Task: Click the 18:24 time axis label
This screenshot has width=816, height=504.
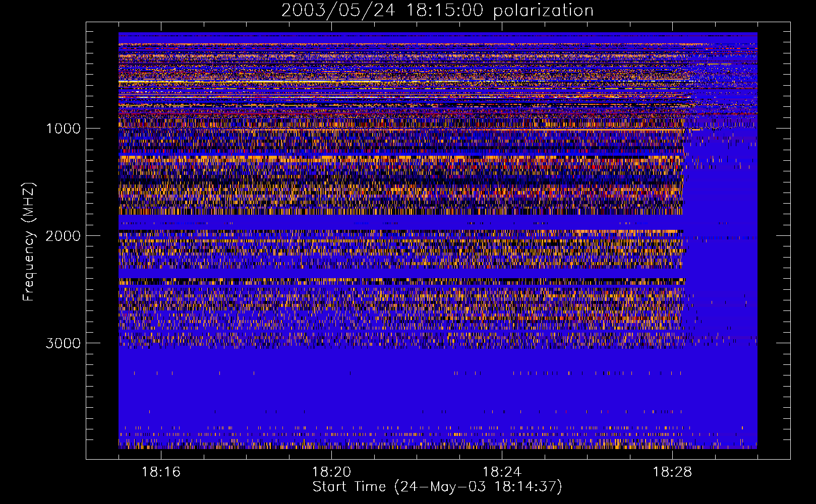Action: (502, 472)
